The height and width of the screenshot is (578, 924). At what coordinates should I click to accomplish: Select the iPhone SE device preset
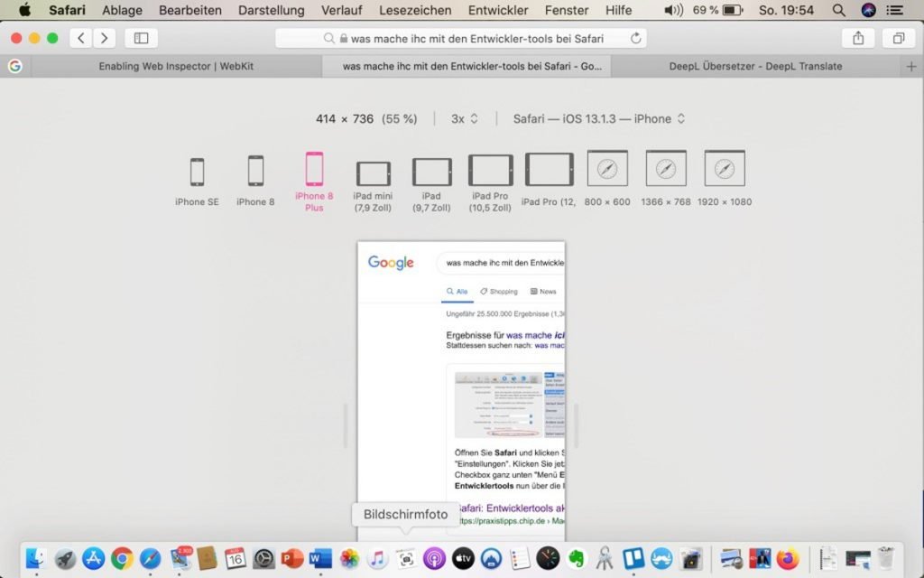tap(197, 182)
